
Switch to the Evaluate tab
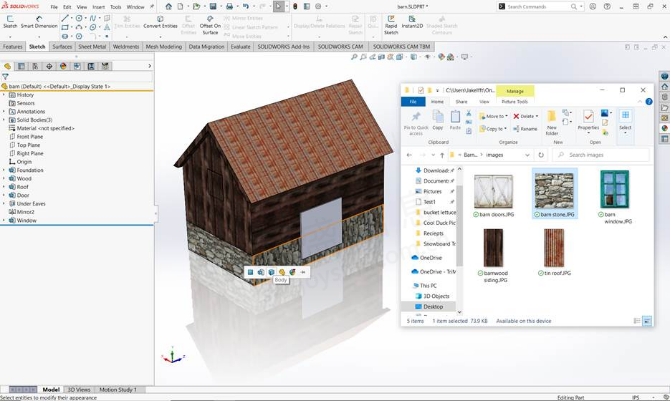(x=240, y=46)
